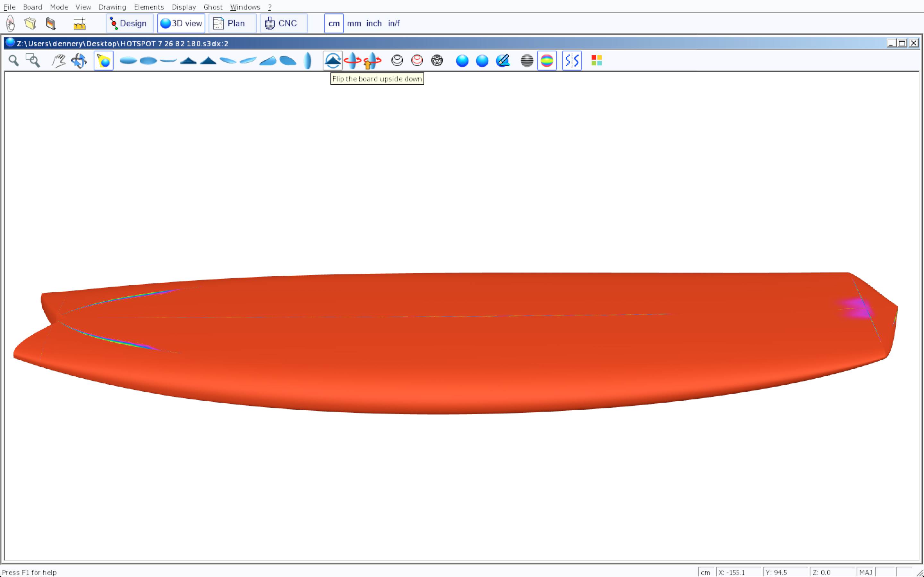This screenshot has height=577, width=924.
Task: Click the Flip board upside down icon
Action: (332, 61)
